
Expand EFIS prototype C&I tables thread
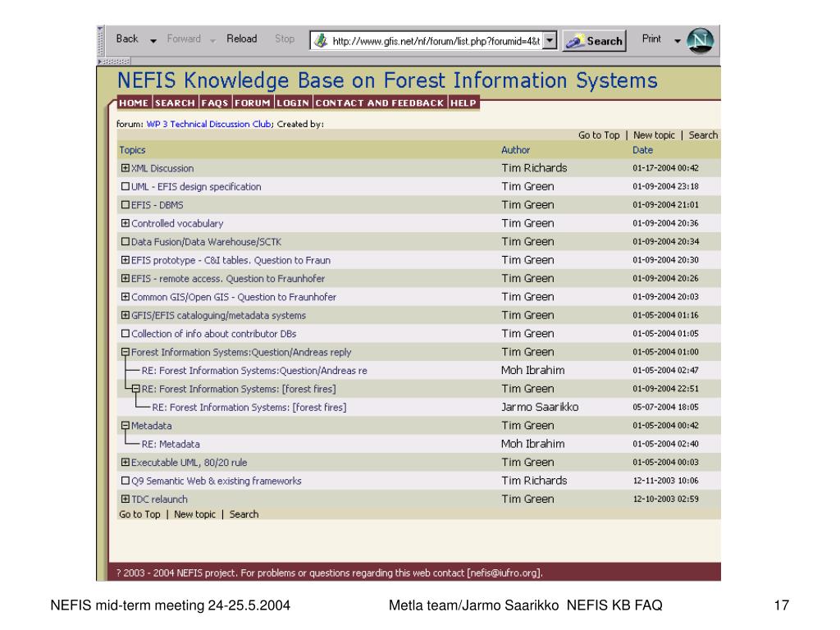[125, 260]
